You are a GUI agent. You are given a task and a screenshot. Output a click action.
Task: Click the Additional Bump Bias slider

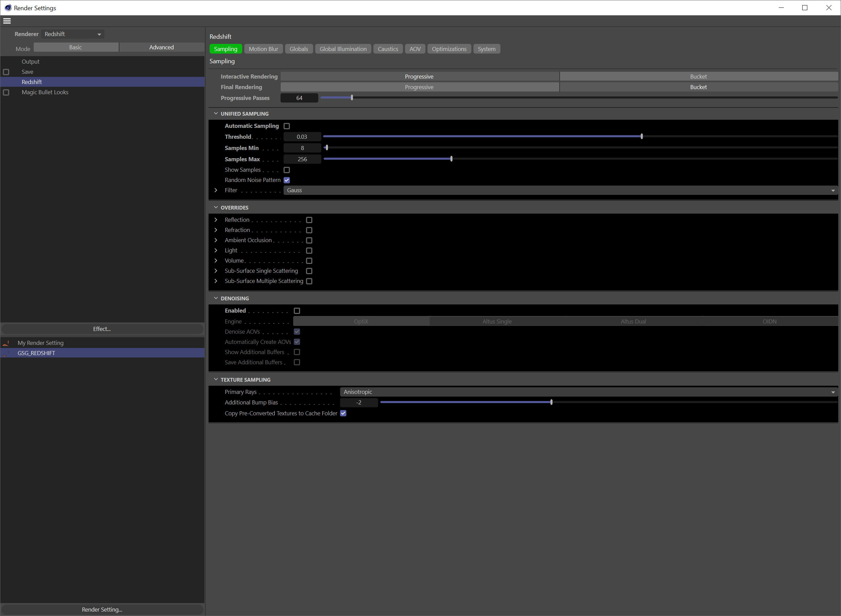coord(609,402)
